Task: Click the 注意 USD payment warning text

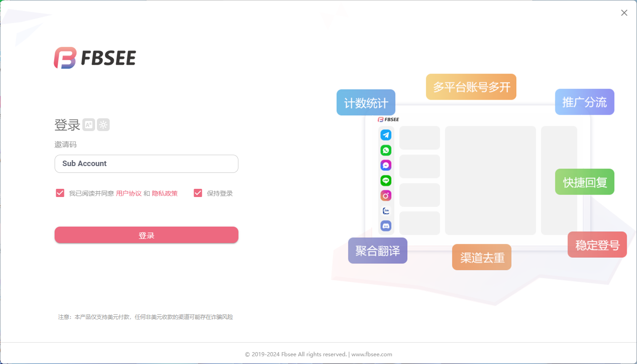Action: (x=146, y=317)
